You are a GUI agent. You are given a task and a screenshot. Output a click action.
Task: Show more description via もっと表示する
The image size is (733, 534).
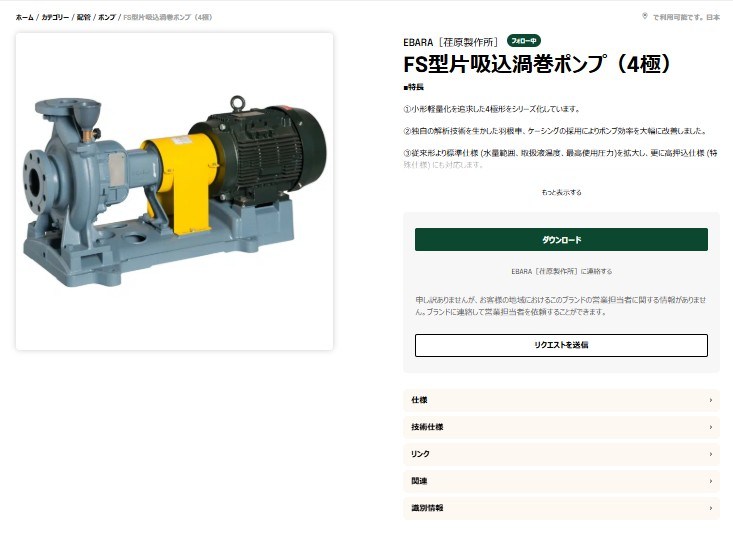pos(561,192)
